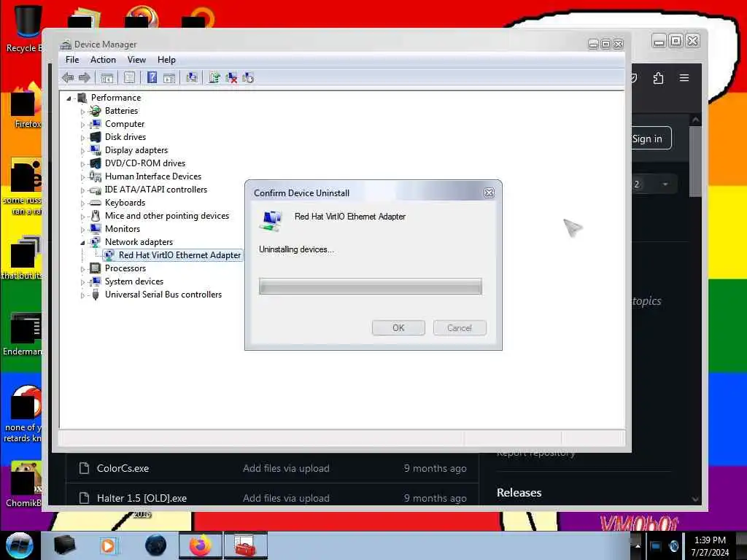747x560 pixels.
Task: Open the Firefox extensions puzzle icon
Action: click(x=659, y=78)
